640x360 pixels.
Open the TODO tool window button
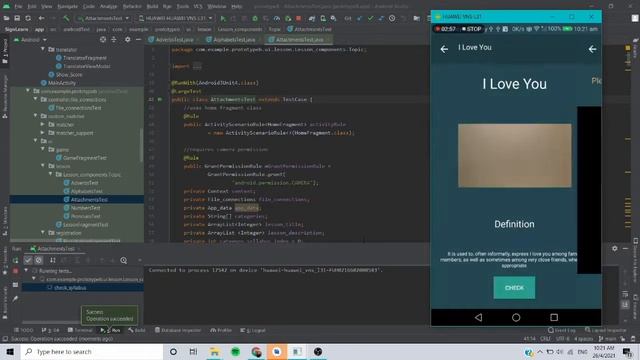[24, 330]
